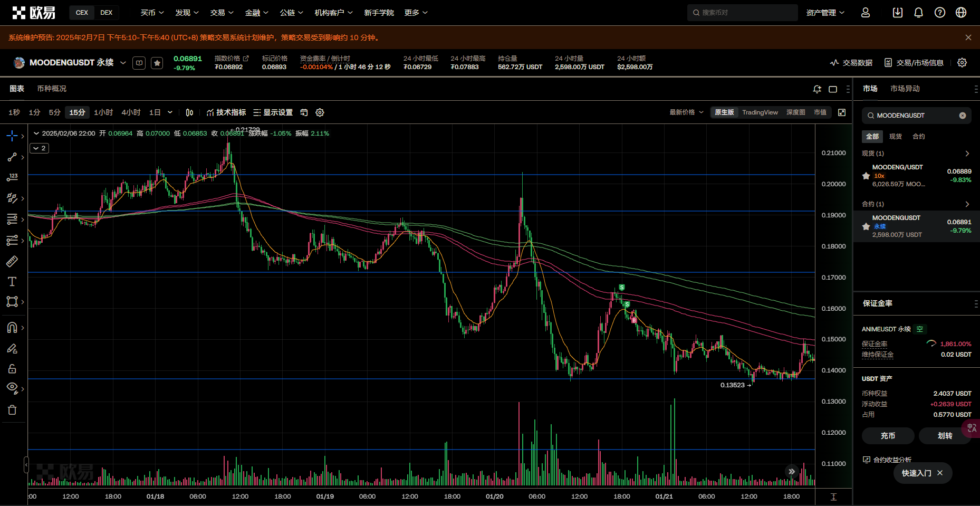980x506 pixels.
Task: Open 合约收益分析 link
Action: (x=887, y=460)
